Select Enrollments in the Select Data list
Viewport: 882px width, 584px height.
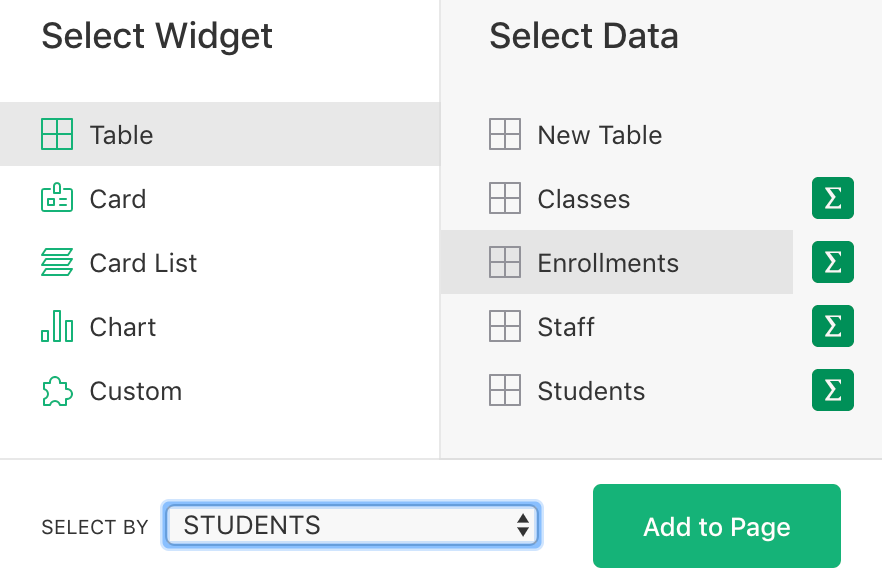point(608,262)
